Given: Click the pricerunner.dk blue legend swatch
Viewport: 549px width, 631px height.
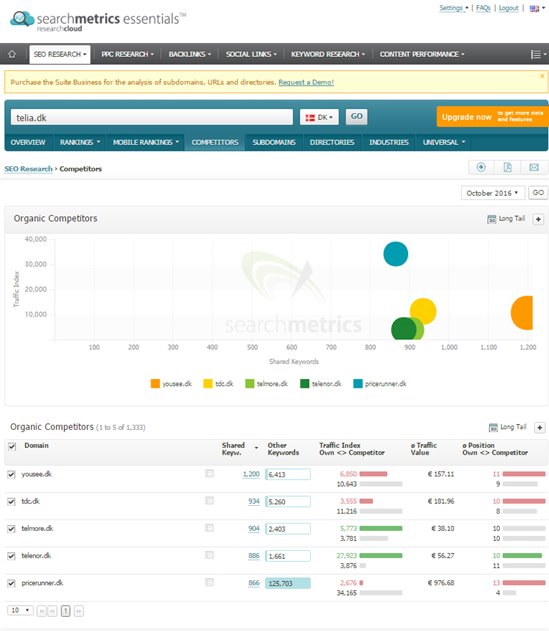Looking at the screenshot, I should coord(358,384).
